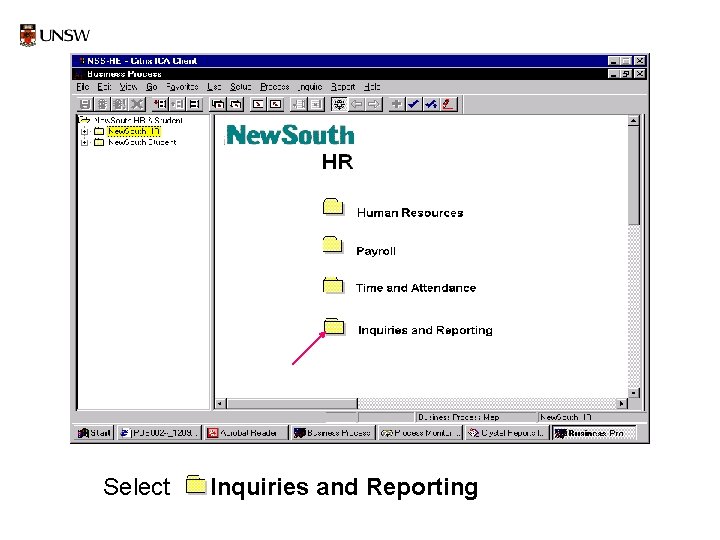Select the NewSouth Student folder in tree
This screenshot has width=720, height=540.
tap(142, 142)
